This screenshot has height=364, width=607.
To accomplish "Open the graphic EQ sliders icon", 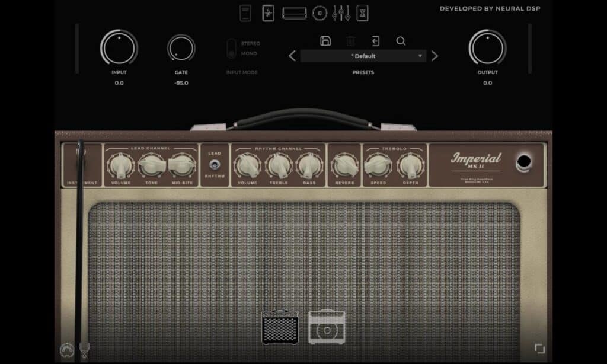I will tap(341, 13).
